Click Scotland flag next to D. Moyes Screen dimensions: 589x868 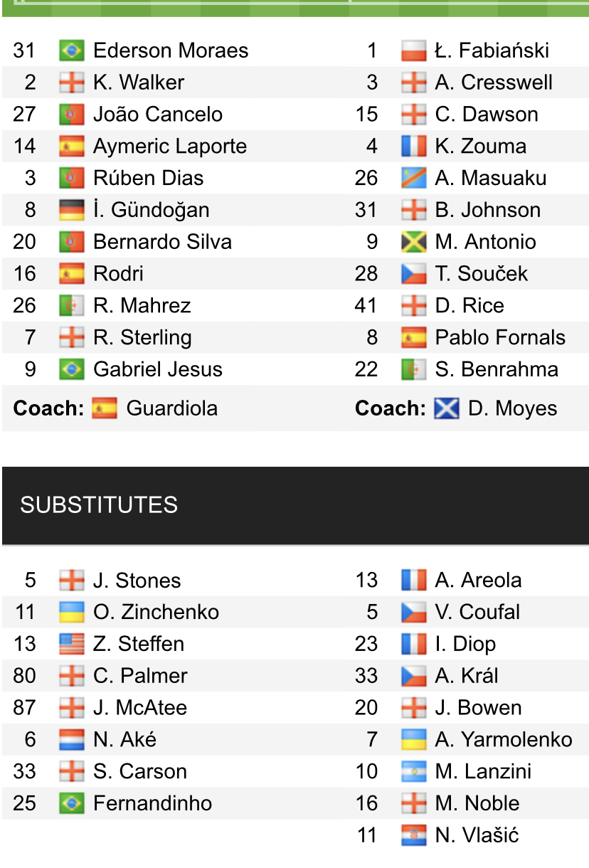tap(446, 409)
